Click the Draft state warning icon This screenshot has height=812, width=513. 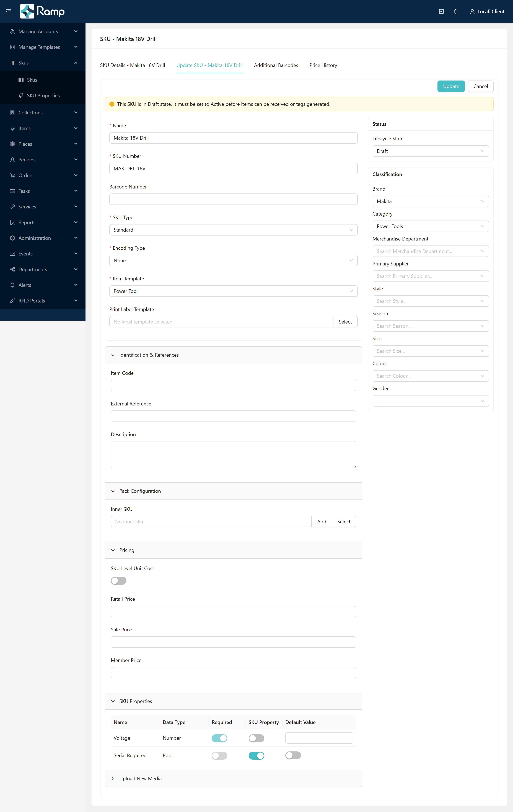coord(112,104)
